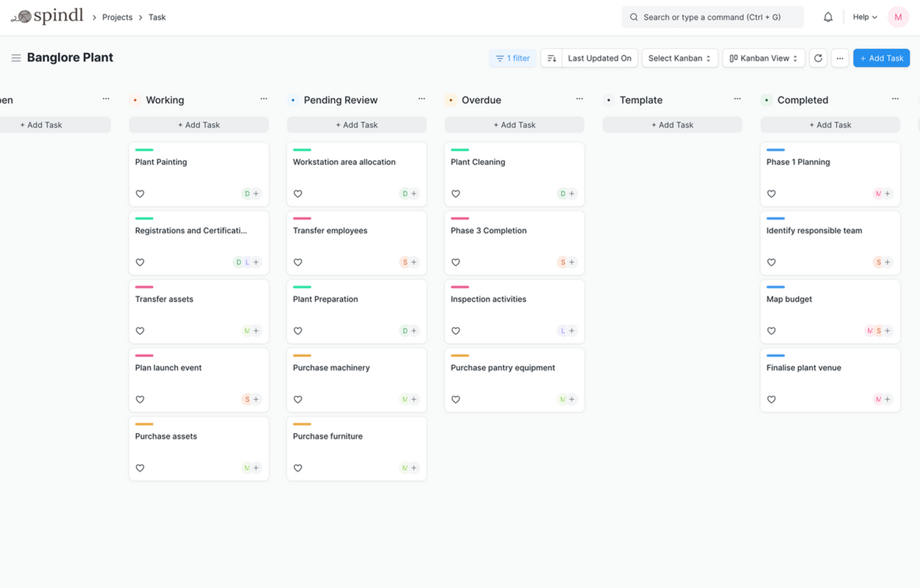Click the sort direction icon

tap(551, 58)
